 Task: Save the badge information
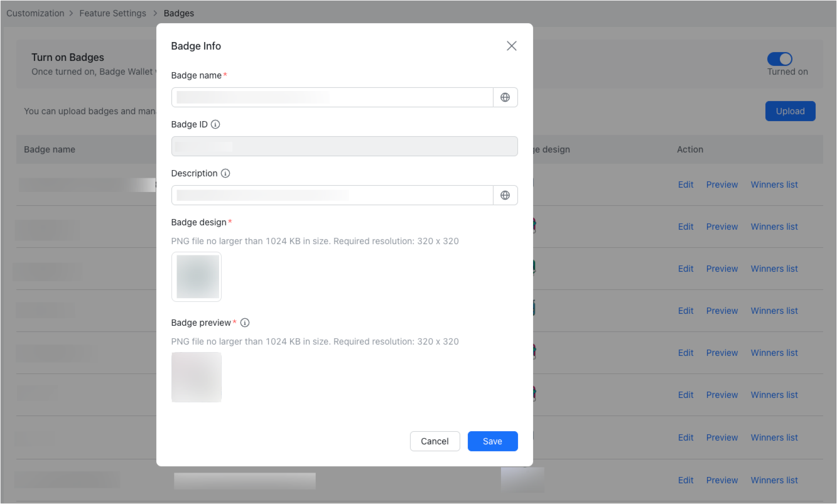[x=492, y=441]
